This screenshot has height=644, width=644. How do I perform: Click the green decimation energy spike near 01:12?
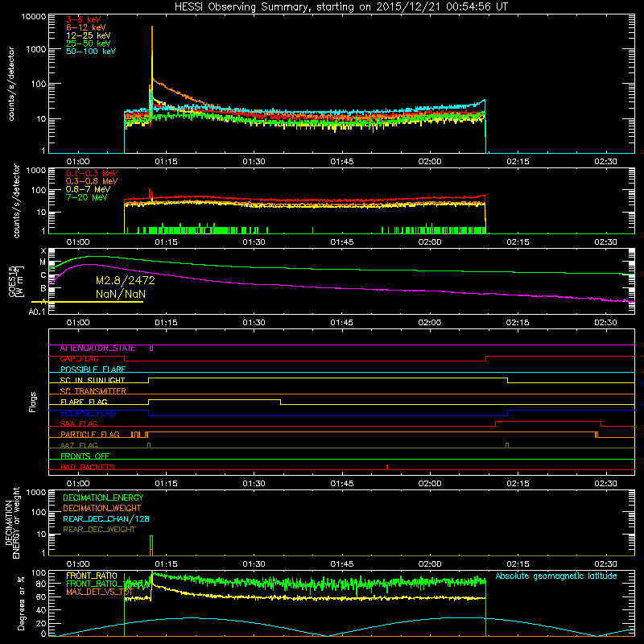pyautogui.click(x=151, y=542)
